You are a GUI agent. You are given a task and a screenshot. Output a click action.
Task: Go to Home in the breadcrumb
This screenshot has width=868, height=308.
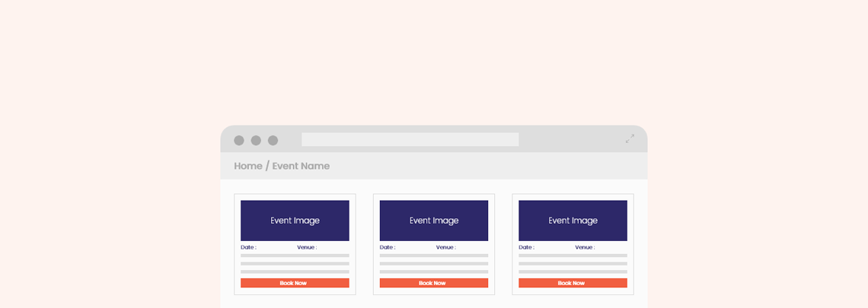pos(248,166)
